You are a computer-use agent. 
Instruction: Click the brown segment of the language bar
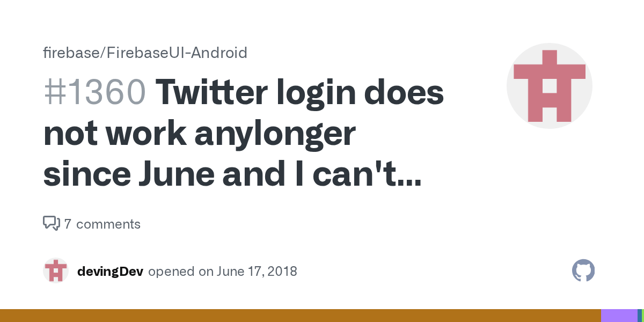point(301,316)
